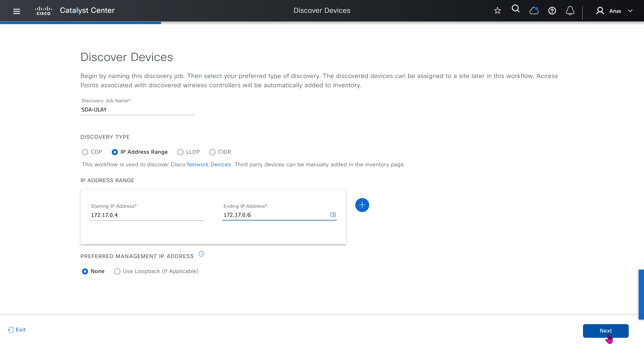Exit the discovery workflow
644x347 pixels.
pos(17,330)
